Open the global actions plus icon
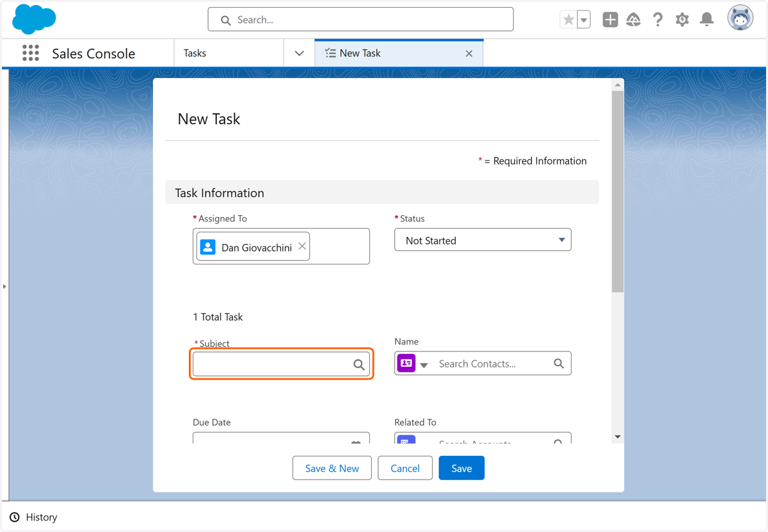 (x=610, y=20)
